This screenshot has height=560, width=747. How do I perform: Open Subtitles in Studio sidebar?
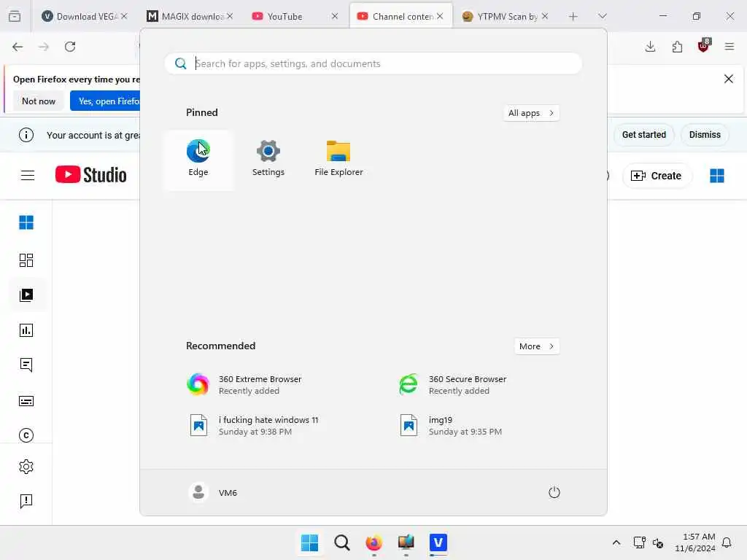click(x=26, y=401)
